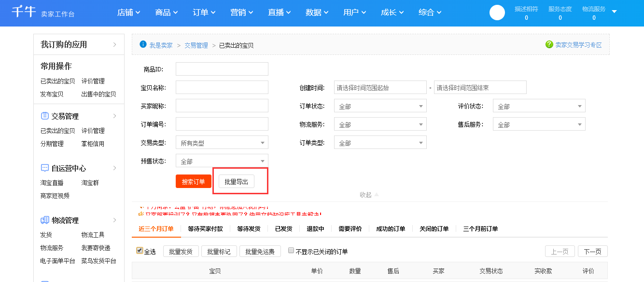The width and height of the screenshot is (644, 282).
Task: Click the 批量发货 button
Action: pyautogui.click(x=181, y=251)
